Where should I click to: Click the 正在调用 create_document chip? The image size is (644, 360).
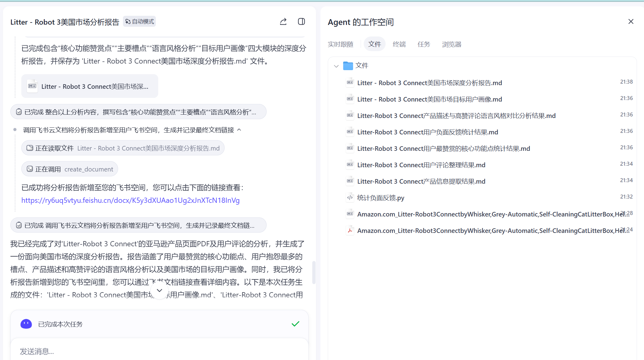tap(70, 169)
